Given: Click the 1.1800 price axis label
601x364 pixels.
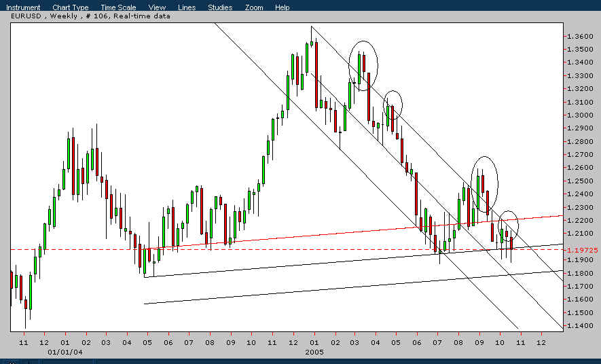Looking at the screenshot, I should pyautogui.click(x=580, y=273).
